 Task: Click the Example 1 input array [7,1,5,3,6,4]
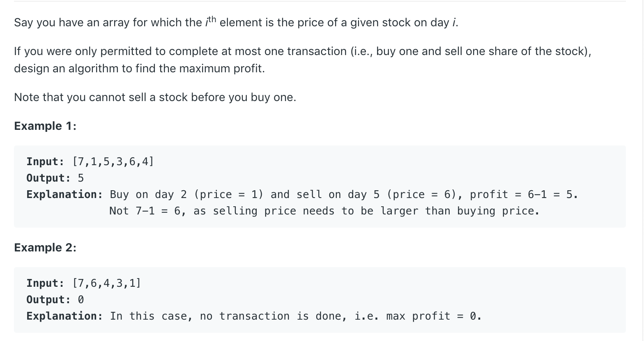click(x=113, y=161)
